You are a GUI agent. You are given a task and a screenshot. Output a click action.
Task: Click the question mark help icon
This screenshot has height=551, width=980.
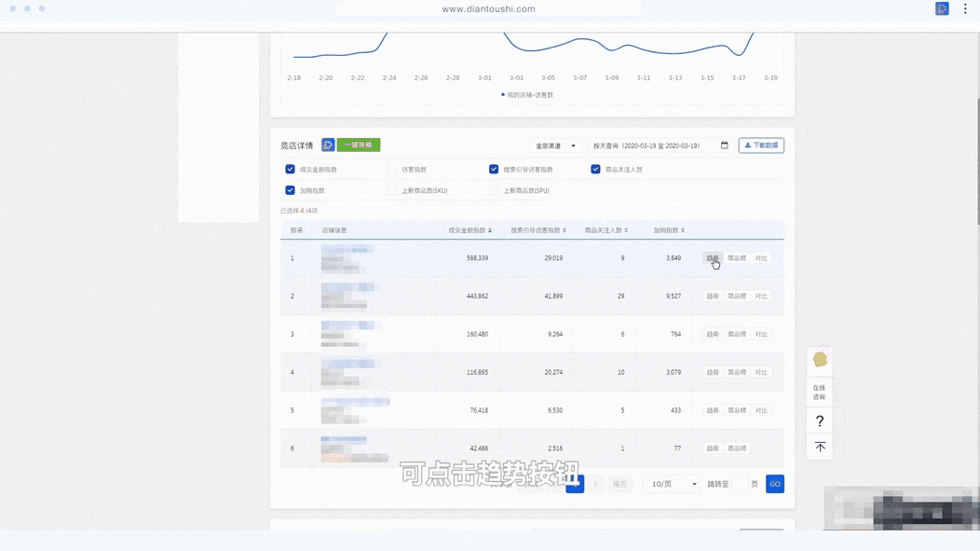pyautogui.click(x=820, y=421)
